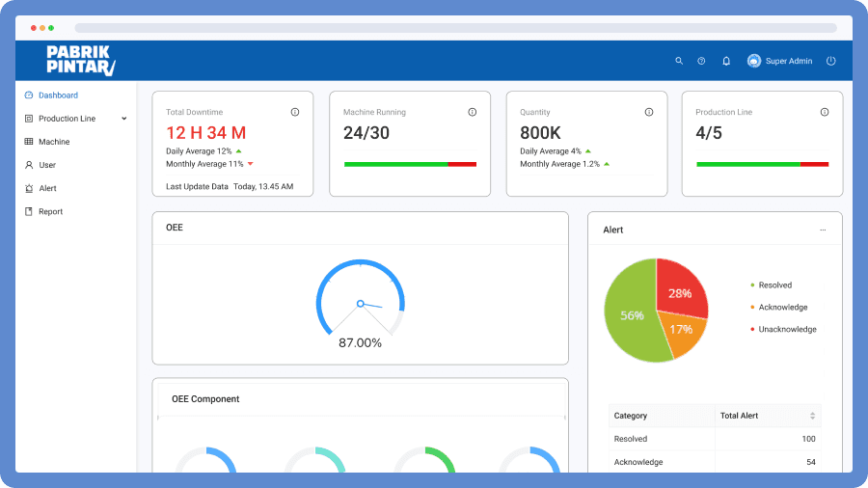
Task: Click orange 17% pie slice
Action: click(682, 330)
